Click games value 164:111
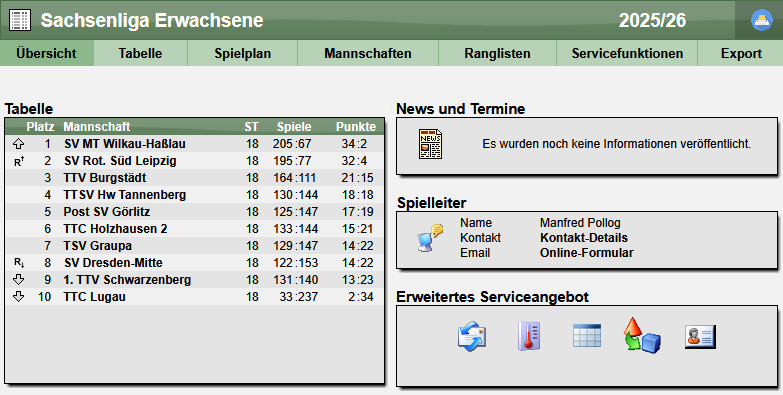Image resolution: width=783 pixels, height=395 pixels. pos(296,178)
